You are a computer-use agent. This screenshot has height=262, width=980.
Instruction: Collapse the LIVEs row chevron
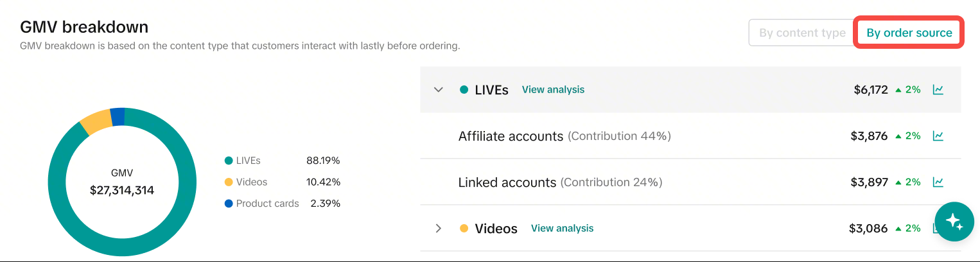(x=439, y=90)
